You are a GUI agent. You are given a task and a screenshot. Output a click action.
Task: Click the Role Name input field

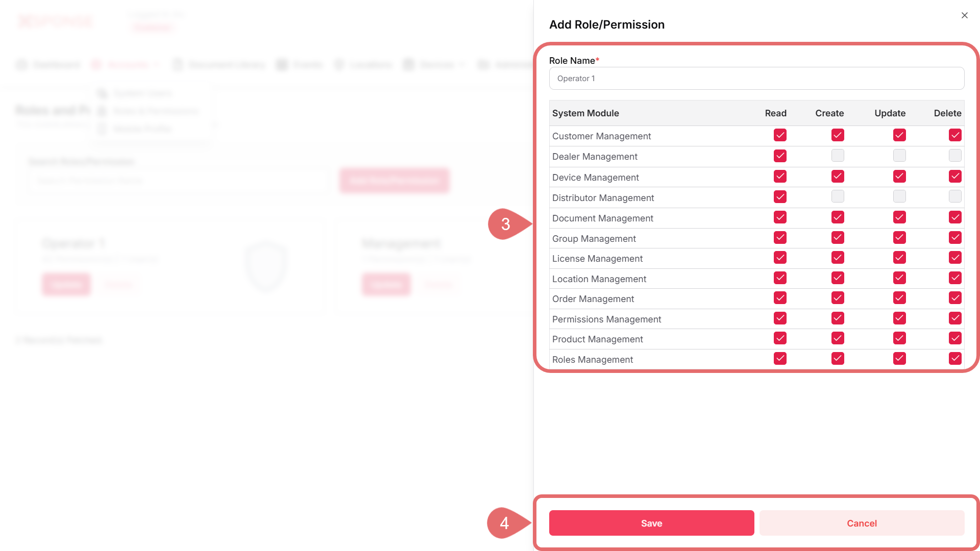coord(756,79)
